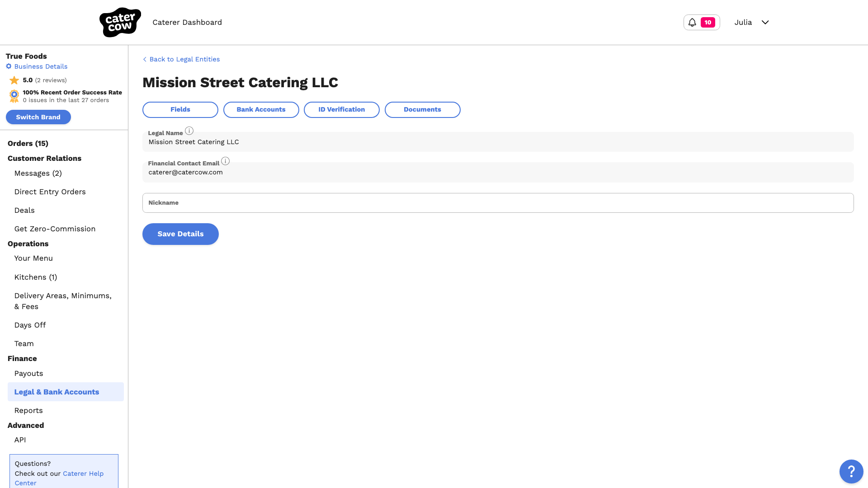Click the Switch Brand button

38,117
